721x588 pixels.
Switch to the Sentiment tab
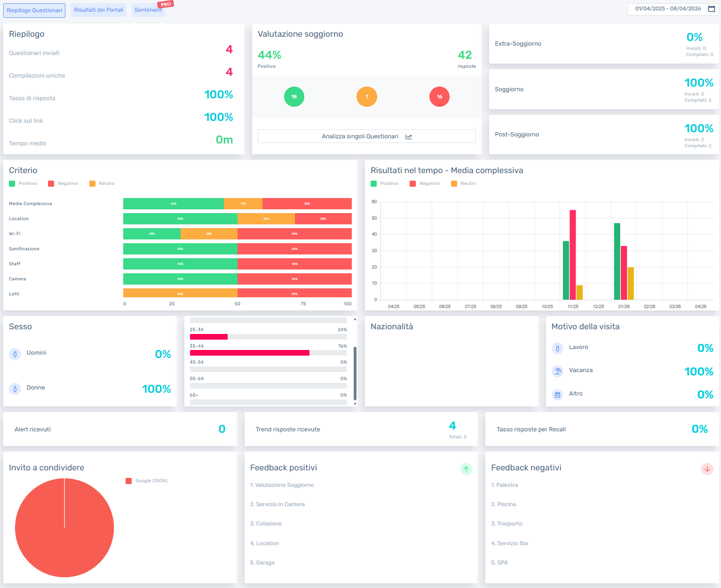tap(148, 10)
